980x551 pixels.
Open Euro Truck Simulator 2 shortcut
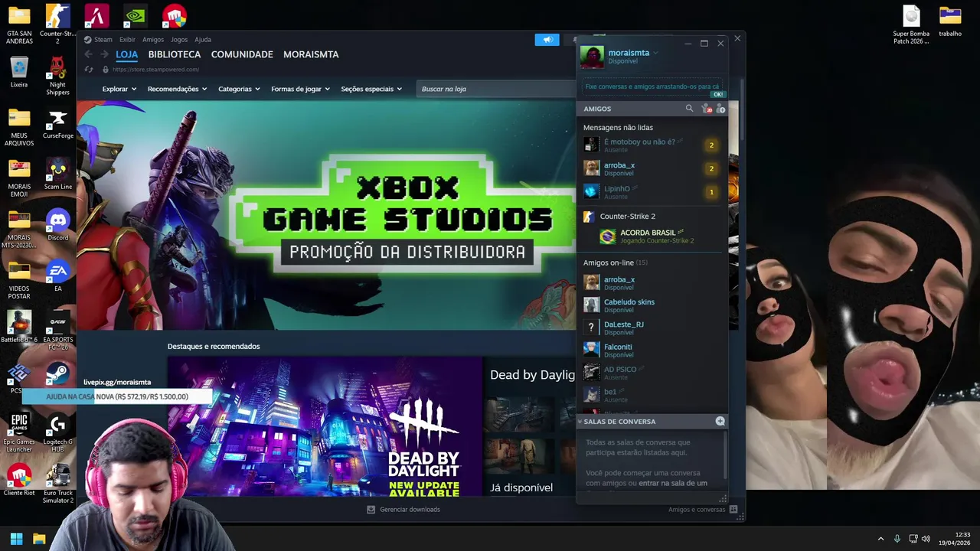(x=57, y=483)
